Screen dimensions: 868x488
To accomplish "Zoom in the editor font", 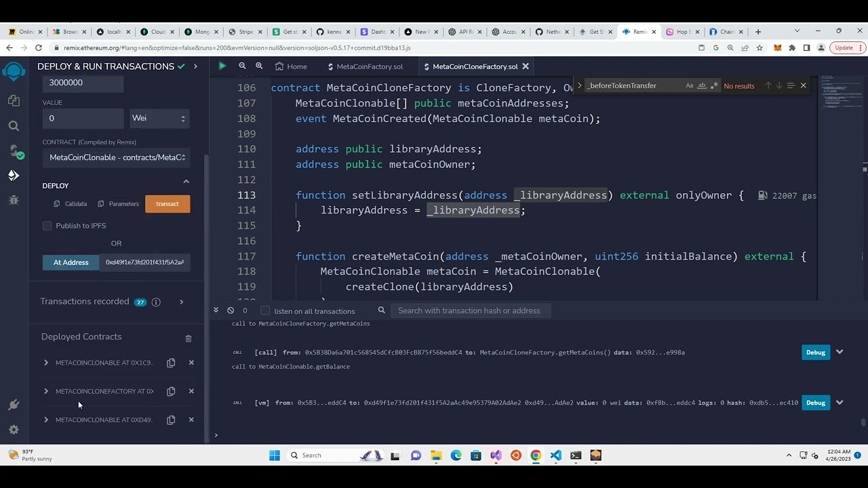I will pyautogui.click(x=259, y=66).
